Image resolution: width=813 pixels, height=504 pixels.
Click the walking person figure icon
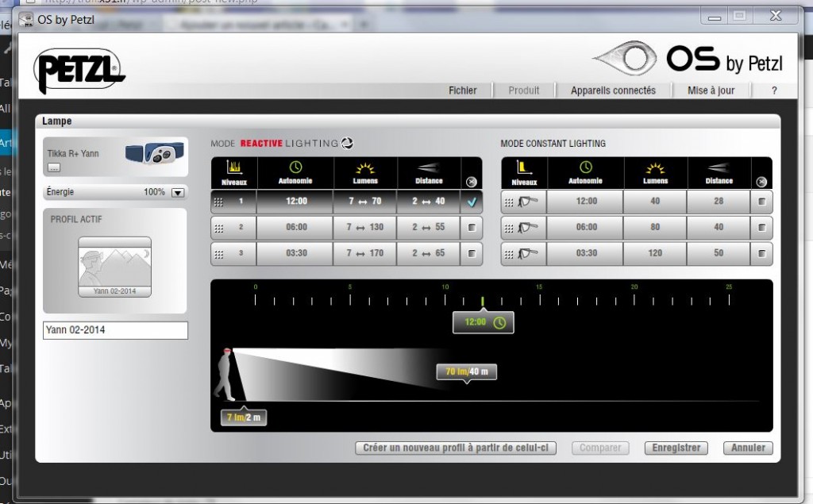coord(226,375)
